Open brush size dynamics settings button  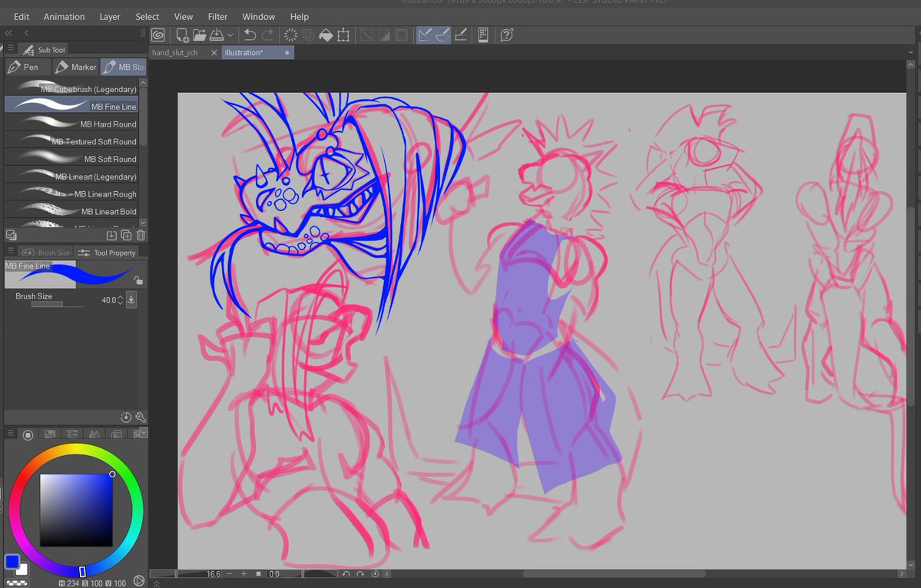(131, 300)
